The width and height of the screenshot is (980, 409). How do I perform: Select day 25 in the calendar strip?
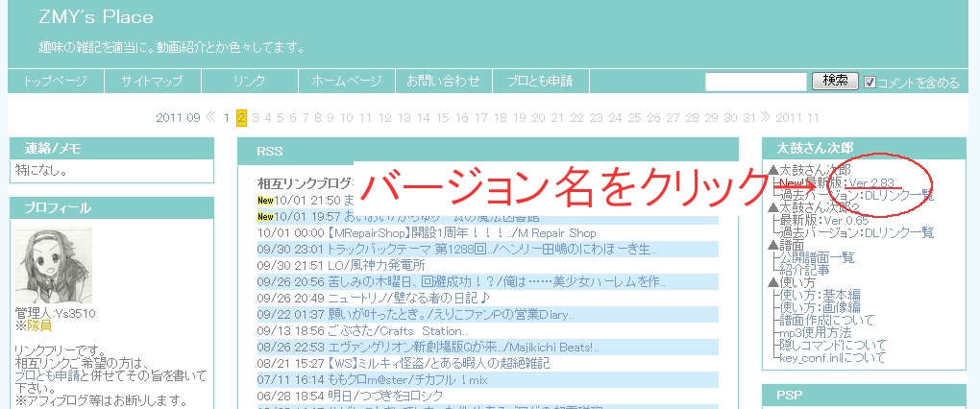pyautogui.click(x=634, y=117)
